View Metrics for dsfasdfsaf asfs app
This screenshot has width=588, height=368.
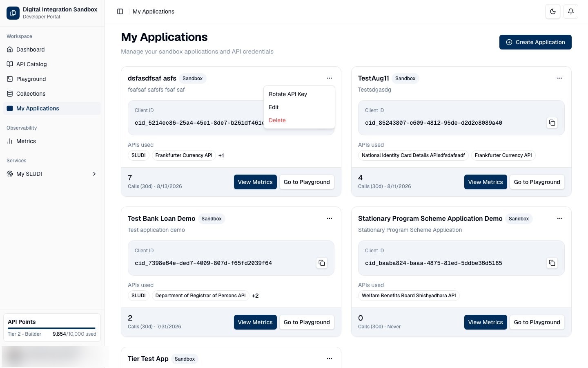coord(255,182)
